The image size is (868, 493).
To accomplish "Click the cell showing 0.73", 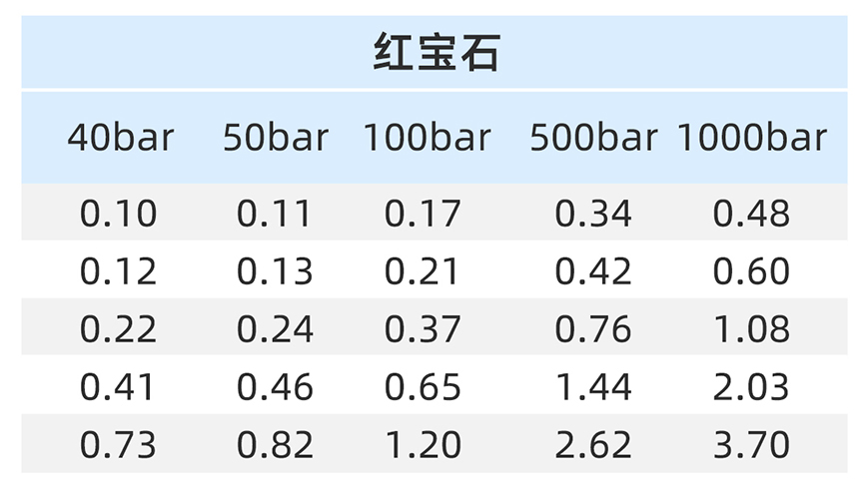I will [119, 445].
